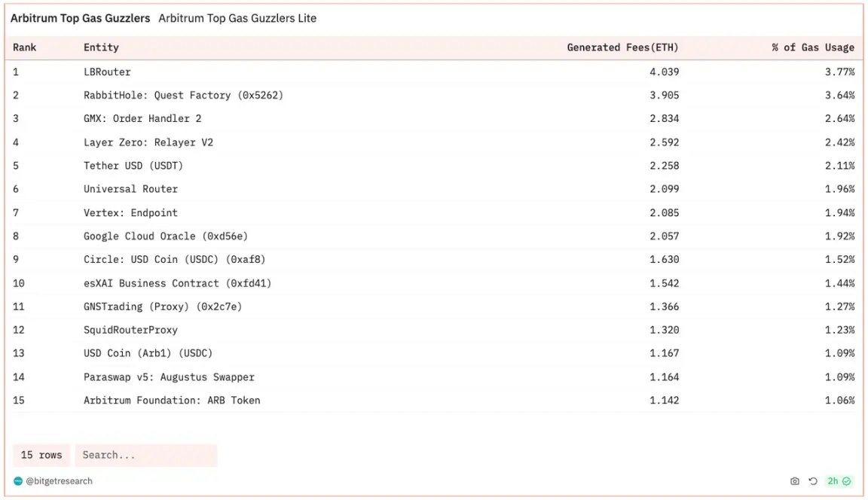Click the 4.039 fees value
The width and height of the screenshot is (868, 500).
coord(665,72)
